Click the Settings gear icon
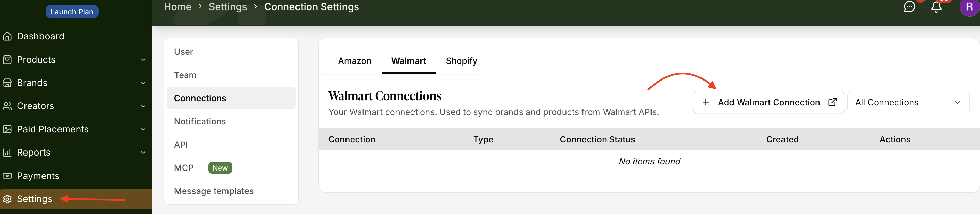 pos(7,199)
